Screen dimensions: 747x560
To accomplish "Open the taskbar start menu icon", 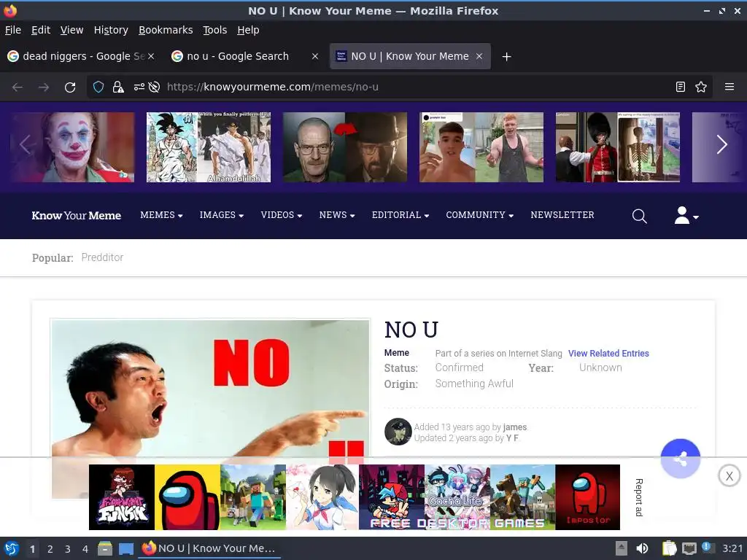I will coord(12,548).
